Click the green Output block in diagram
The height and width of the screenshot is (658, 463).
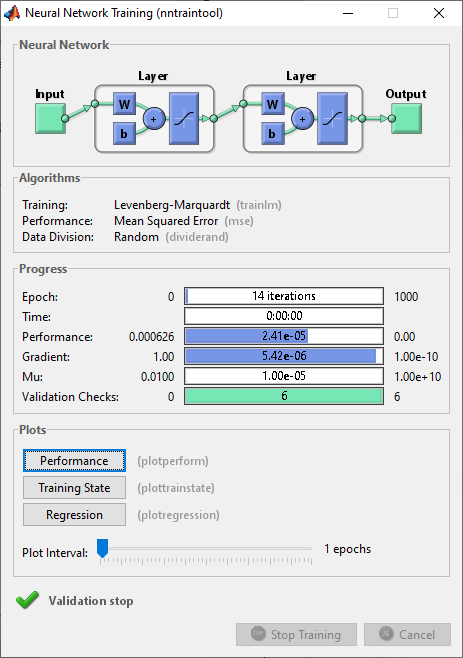point(406,119)
